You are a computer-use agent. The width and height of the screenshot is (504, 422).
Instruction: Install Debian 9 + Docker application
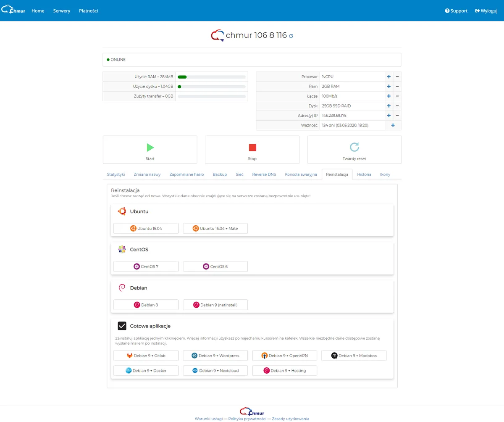(x=146, y=371)
